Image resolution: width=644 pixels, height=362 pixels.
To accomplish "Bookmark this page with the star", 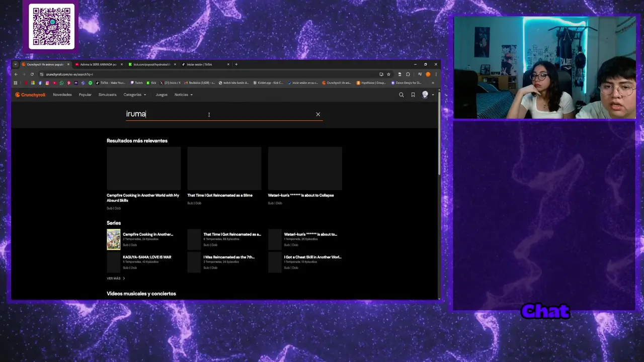I will click(x=388, y=74).
